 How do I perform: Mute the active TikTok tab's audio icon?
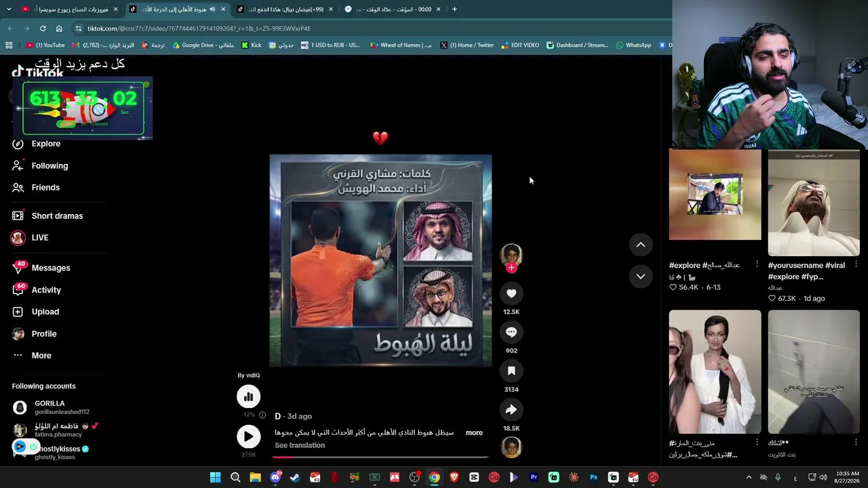(x=212, y=9)
